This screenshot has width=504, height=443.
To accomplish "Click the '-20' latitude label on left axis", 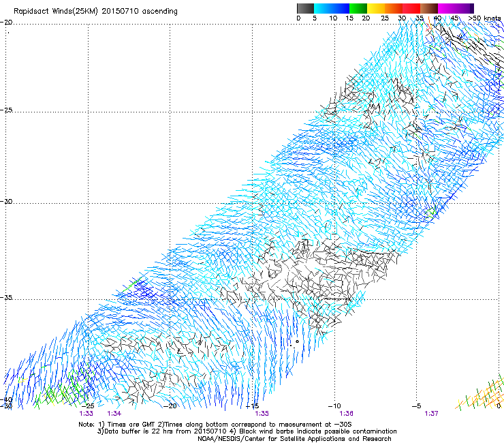I will (6, 22).
